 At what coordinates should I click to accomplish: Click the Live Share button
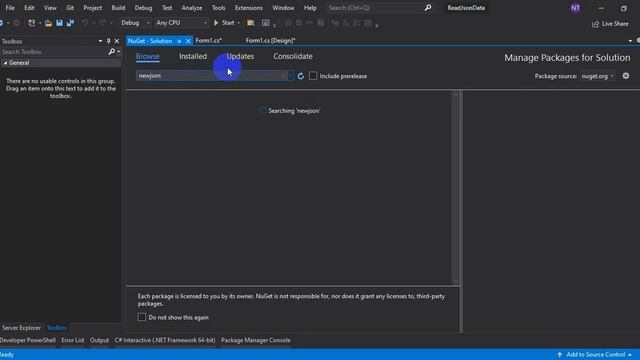[x=610, y=24]
